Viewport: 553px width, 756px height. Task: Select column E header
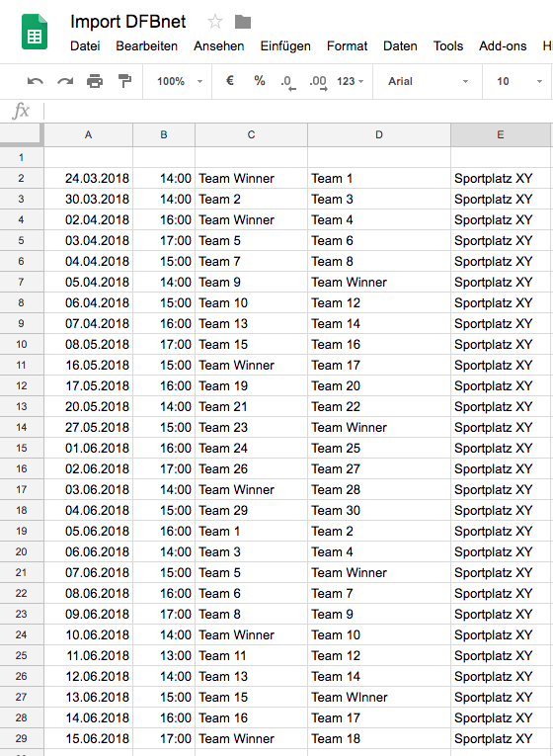click(x=501, y=135)
